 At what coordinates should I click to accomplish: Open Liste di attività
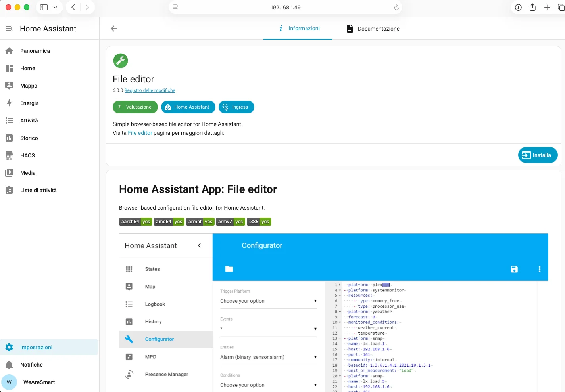click(50, 190)
